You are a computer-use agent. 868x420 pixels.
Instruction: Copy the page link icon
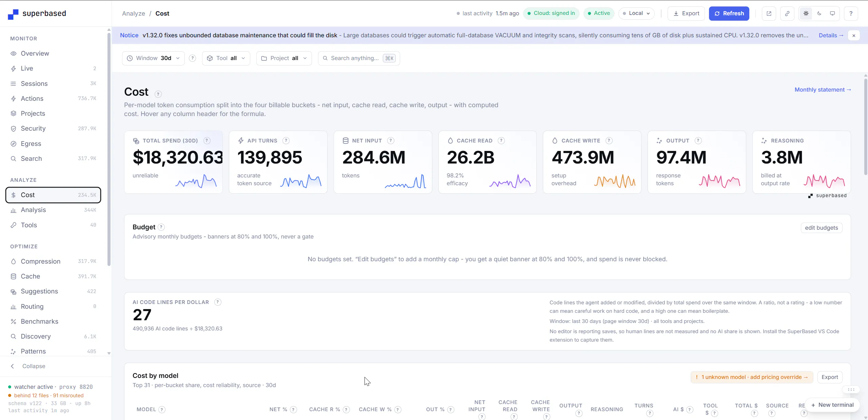(x=787, y=14)
